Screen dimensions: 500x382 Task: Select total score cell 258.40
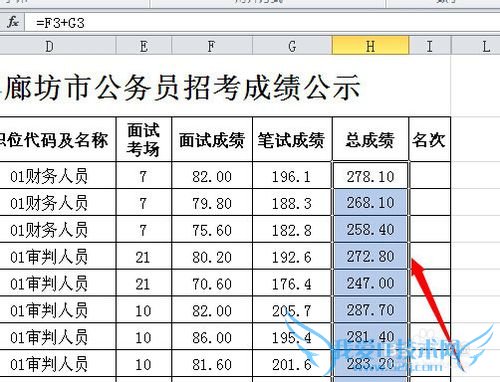coord(370,229)
